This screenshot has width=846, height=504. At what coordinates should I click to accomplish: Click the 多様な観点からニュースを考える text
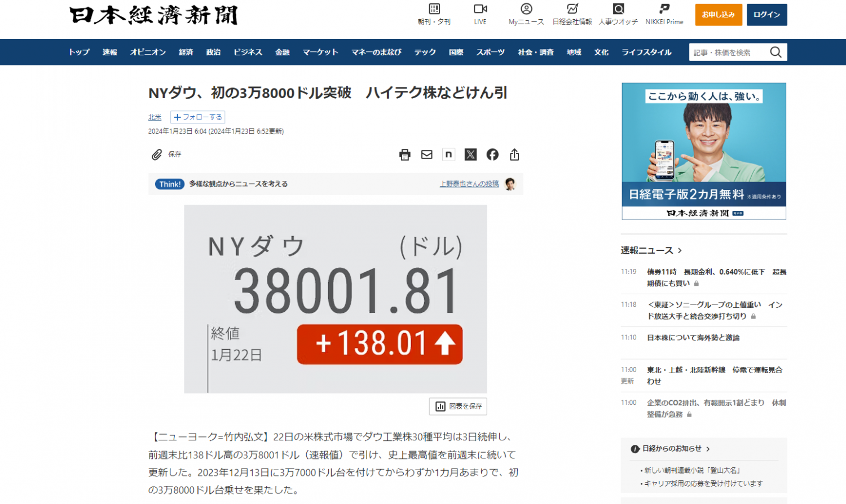[238, 184]
